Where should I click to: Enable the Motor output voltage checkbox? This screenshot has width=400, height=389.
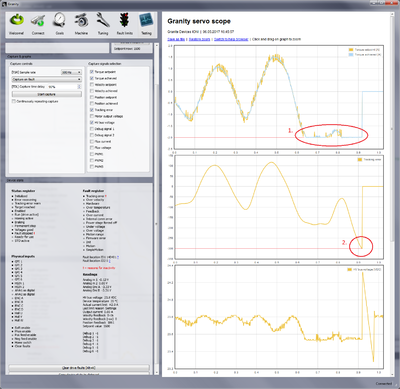click(x=92, y=116)
